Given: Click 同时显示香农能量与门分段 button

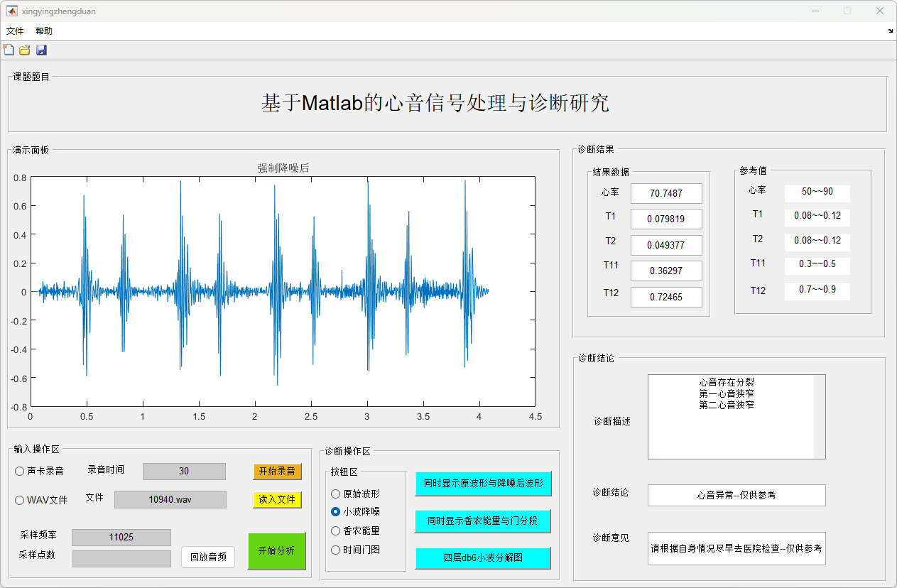Looking at the screenshot, I should click(483, 521).
